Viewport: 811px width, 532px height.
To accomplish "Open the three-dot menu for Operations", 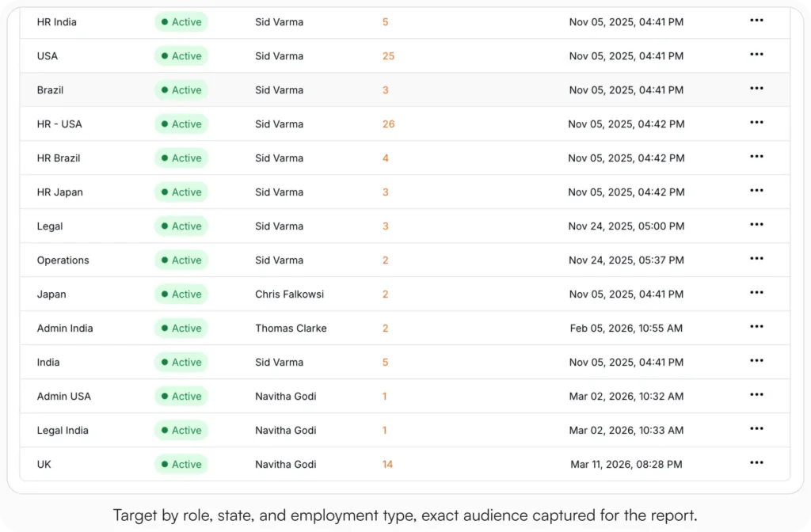I will pyautogui.click(x=756, y=259).
